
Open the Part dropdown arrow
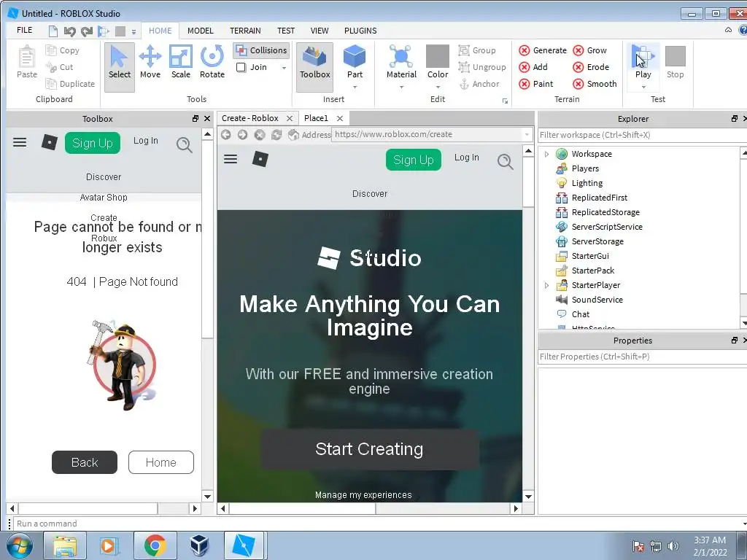355,87
